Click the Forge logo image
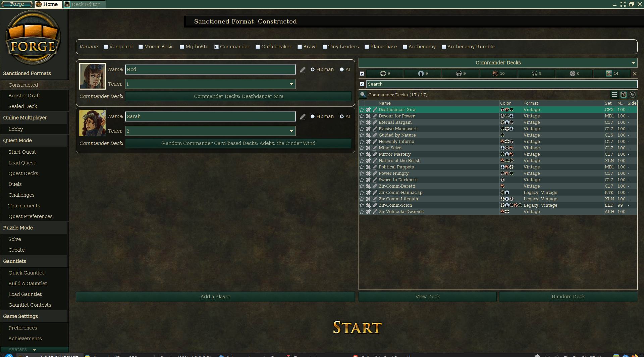Viewport: 644px width, 357px height. (x=33, y=38)
